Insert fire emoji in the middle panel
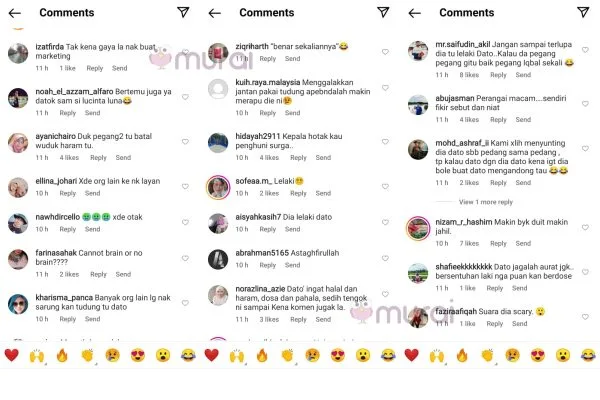Image resolution: width=600 pixels, height=400 pixels. coord(262,355)
